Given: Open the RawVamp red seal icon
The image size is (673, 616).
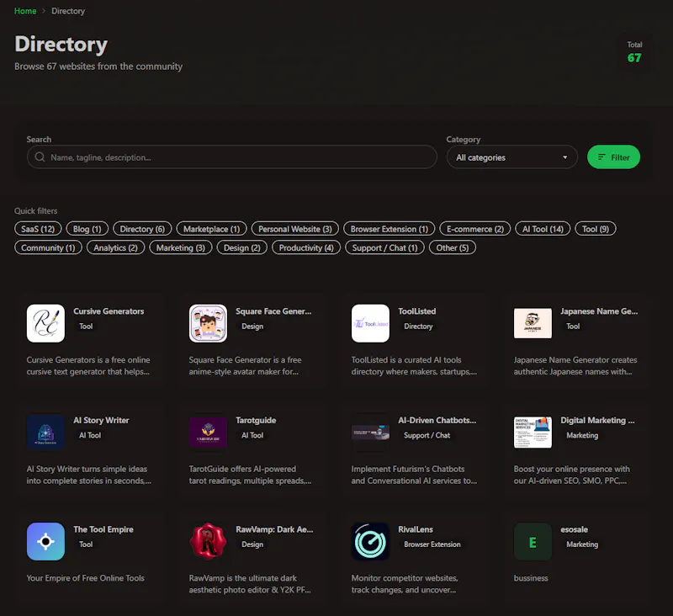Looking at the screenshot, I should [x=208, y=541].
